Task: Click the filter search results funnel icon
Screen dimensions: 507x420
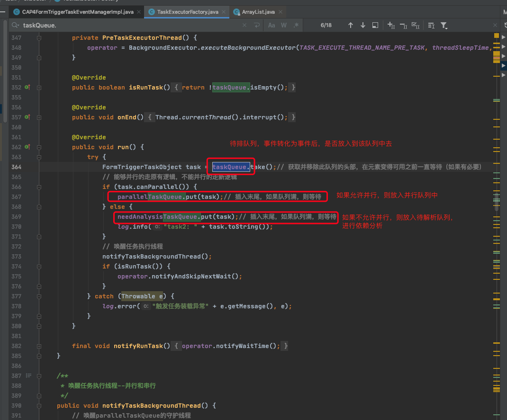Action: 444,25
